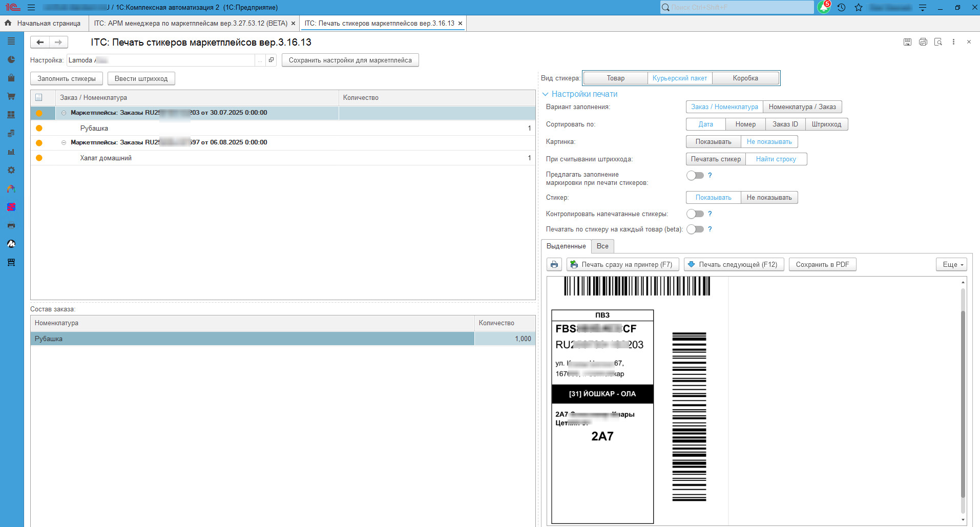Screen dimensions: 980x527
Task: Click the shopping cart sidebar icon
Action: [11, 96]
